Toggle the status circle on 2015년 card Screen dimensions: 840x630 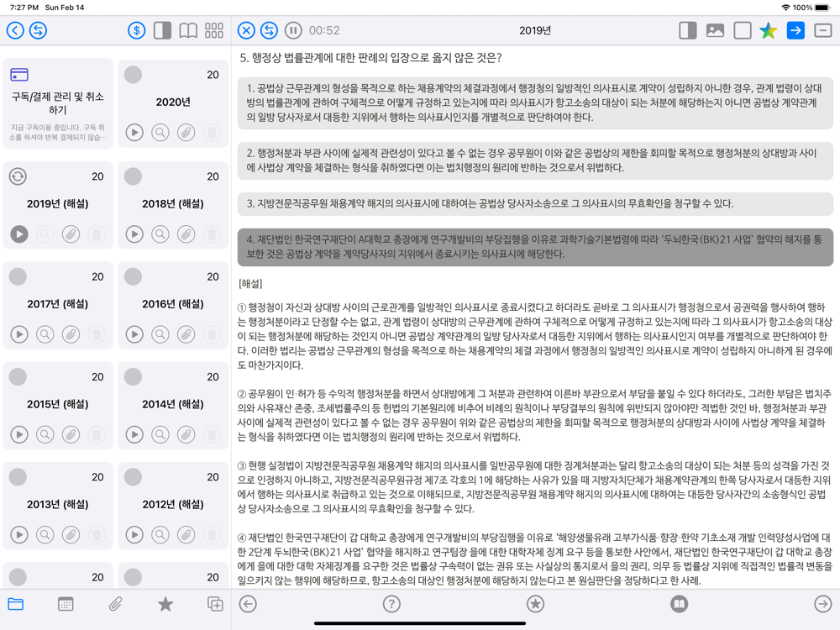[18, 376]
